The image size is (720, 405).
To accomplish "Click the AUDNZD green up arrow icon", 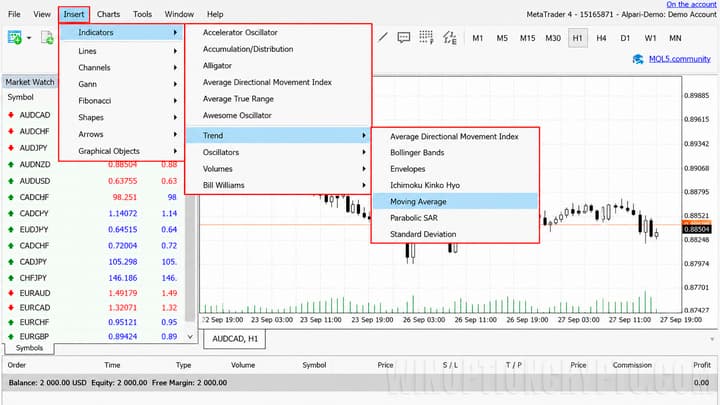I will click(x=11, y=164).
